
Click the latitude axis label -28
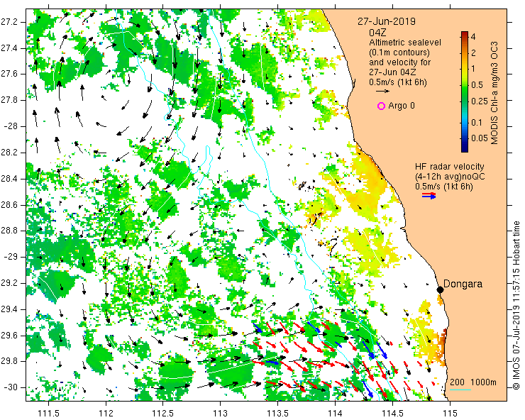pyautogui.click(x=11, y=126)
